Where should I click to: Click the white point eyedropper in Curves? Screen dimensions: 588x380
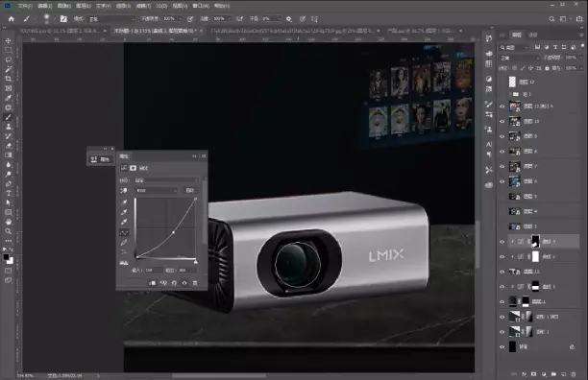click(124, 222)
